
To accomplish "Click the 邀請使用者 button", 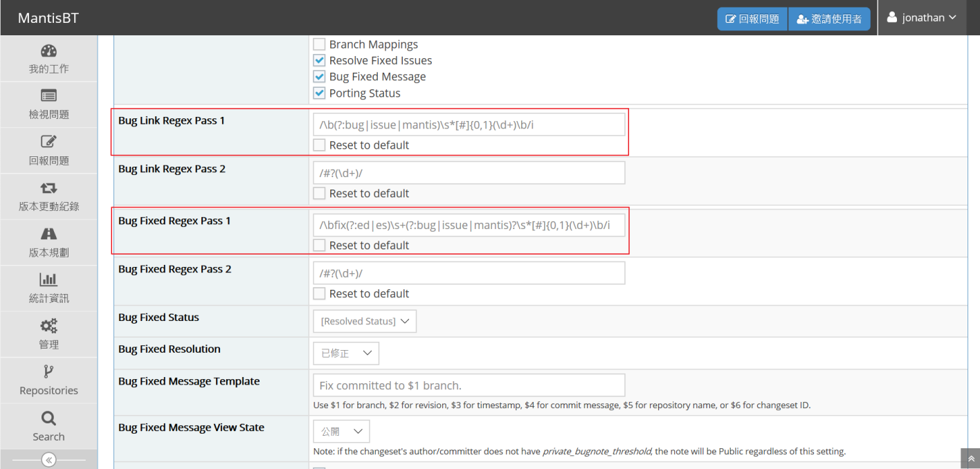I will click(x=829, y=19).
